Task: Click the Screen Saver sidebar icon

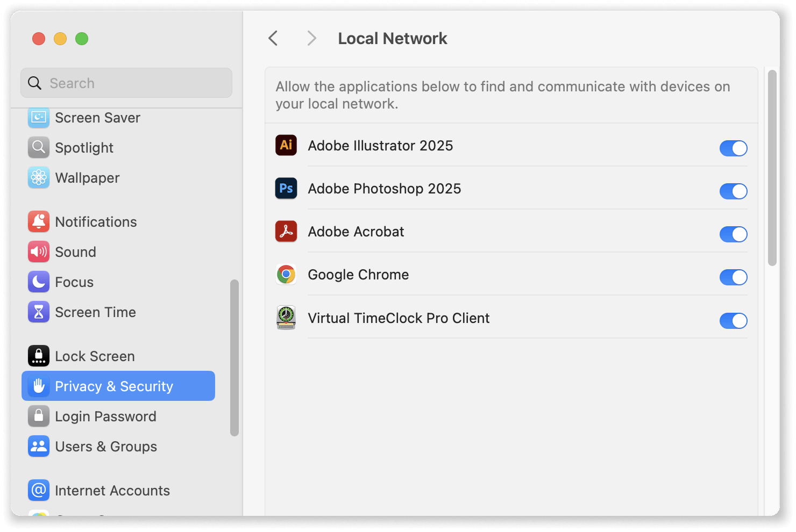Action: 39,117
